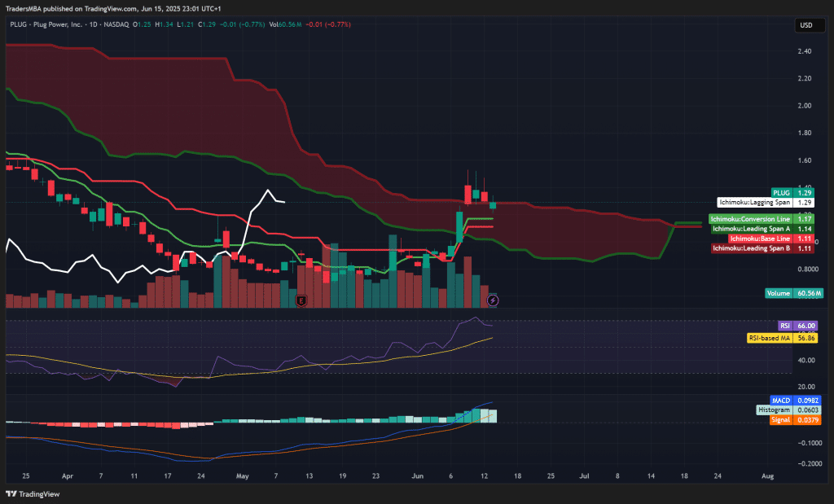This screenshot has width=834, height=504.
Task: Click the PLUG Plug Power symbol title
Action: click(69, 25)
